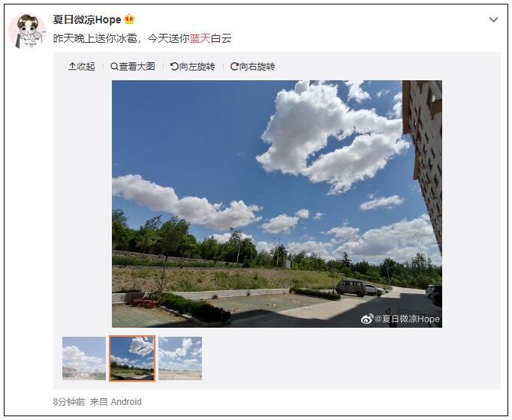Rotate the photo right with 向右旋转
The width and height of the screenshot is (512, 420).
tap(253, 67)
